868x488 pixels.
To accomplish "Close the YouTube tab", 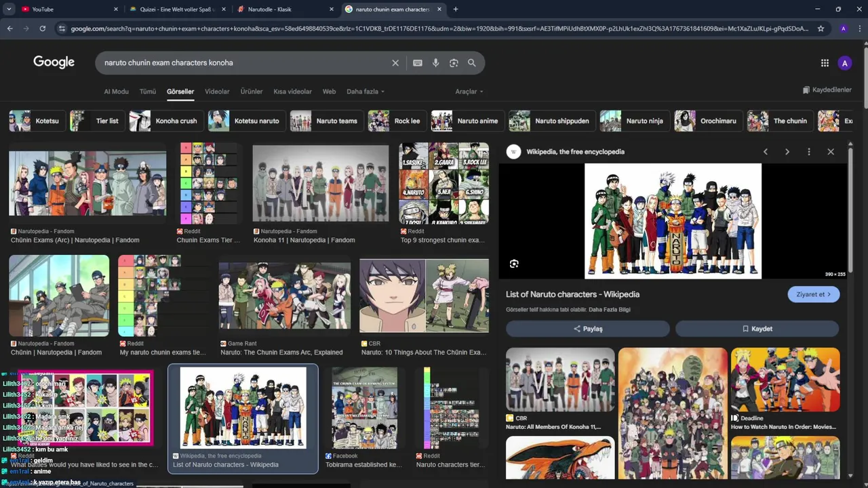I will pyautogui.click(x=116, y=9).
